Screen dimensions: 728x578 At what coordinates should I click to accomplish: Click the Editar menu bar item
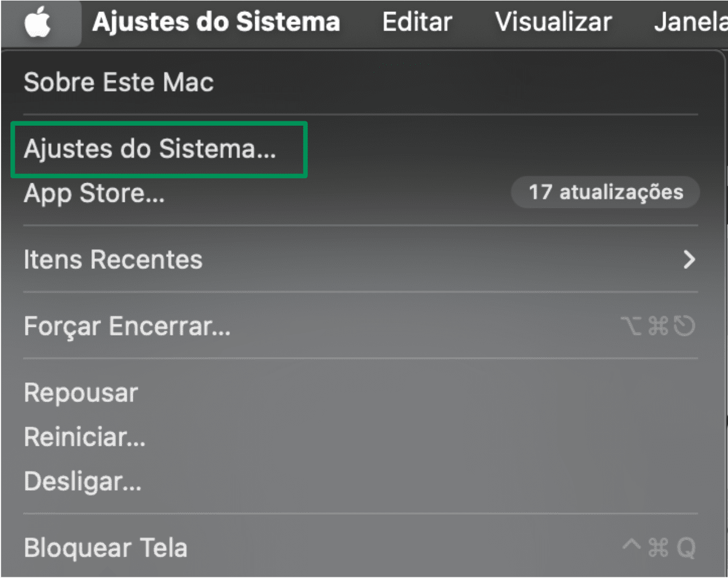(x=417, y=22)
